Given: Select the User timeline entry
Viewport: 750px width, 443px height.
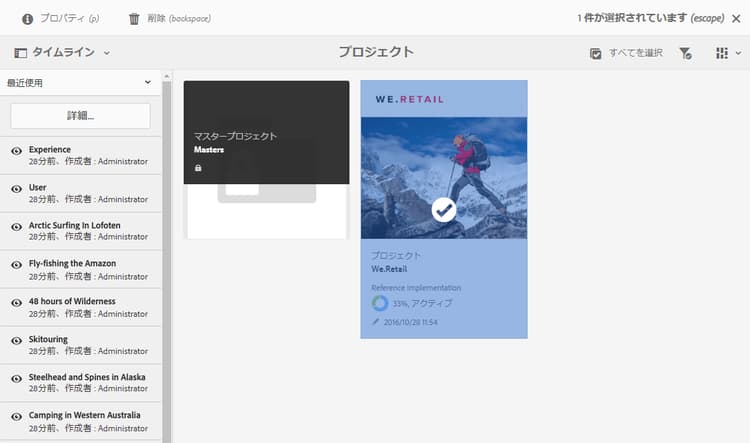Looking at the screenshot, I should (x=80, y=193).
